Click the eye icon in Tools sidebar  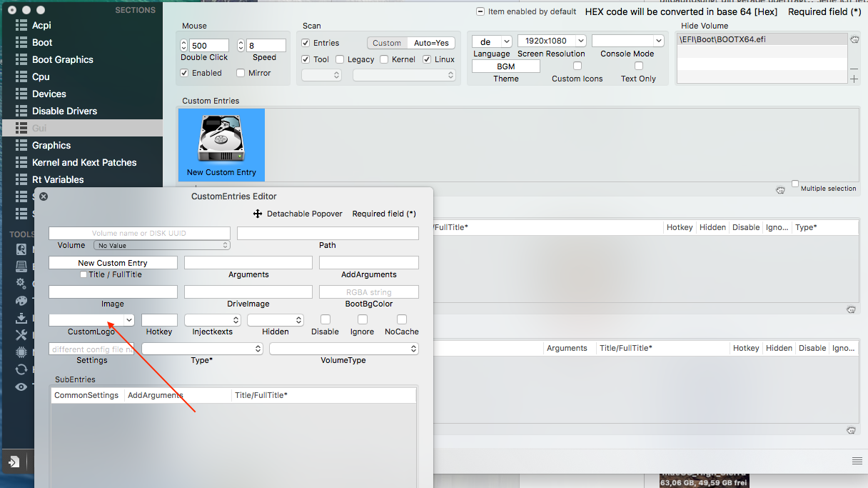(21, 387)
